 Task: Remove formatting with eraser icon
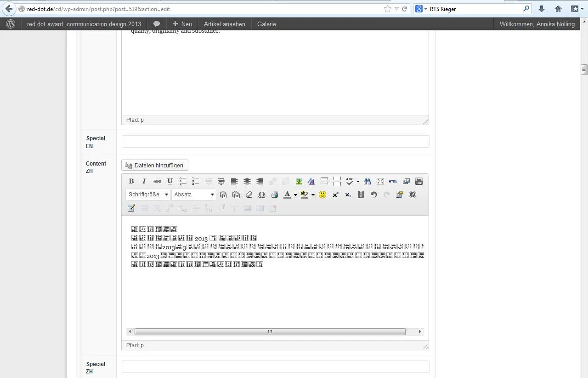[249, 195]
